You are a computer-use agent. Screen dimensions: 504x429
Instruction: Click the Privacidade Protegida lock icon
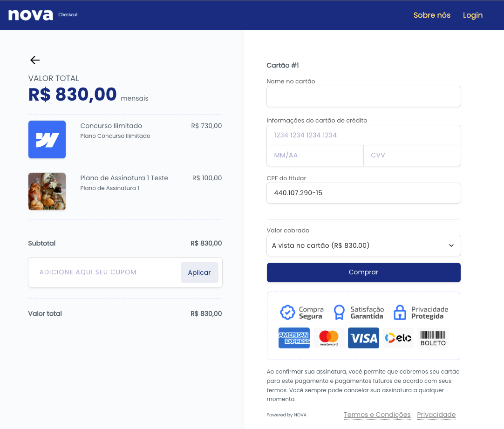[x=400, y=313]
